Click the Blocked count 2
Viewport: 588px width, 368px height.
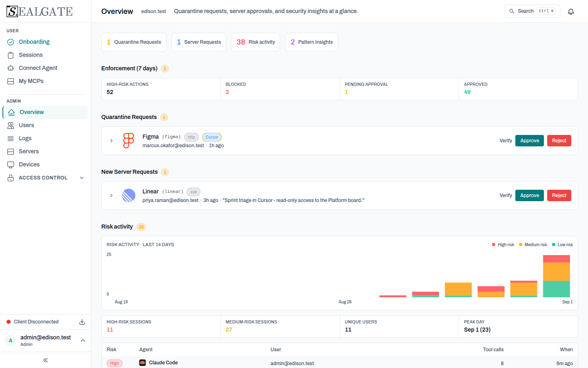[227, 92]
